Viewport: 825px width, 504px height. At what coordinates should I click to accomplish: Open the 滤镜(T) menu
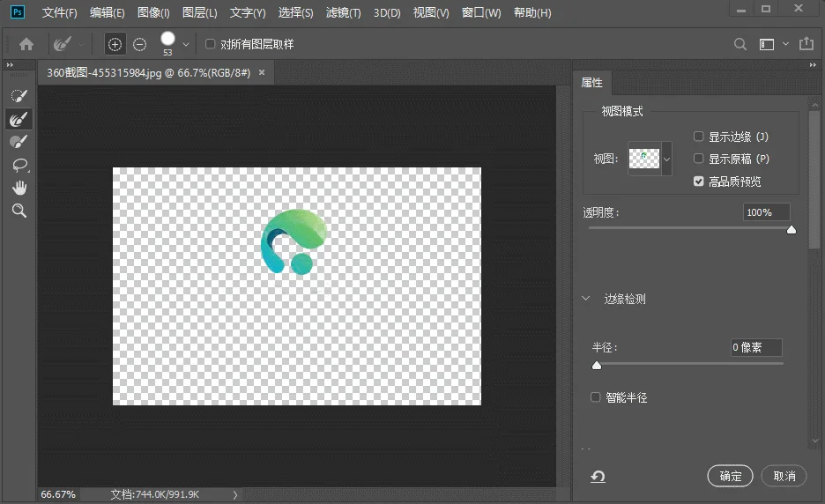coord(343,12)
